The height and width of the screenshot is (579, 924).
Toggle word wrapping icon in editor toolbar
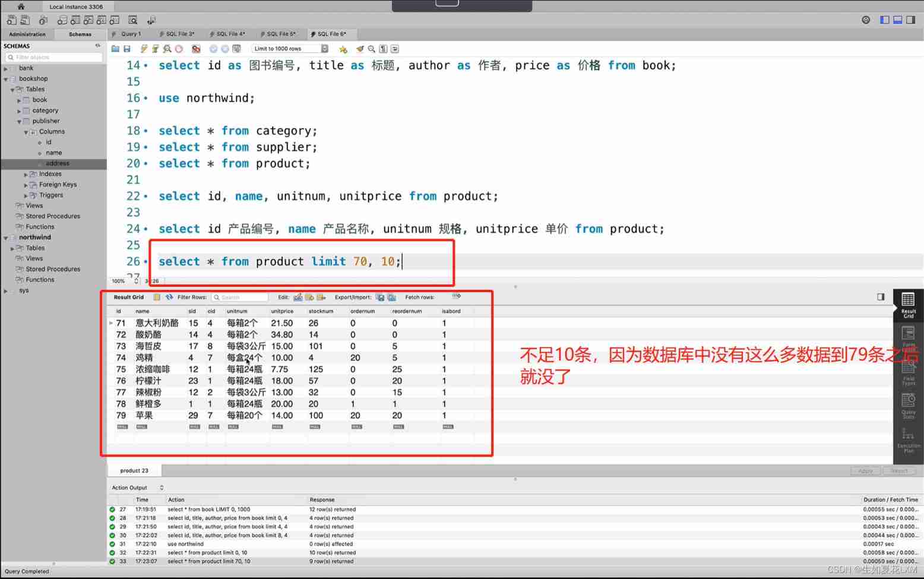[x=395, y=49]
